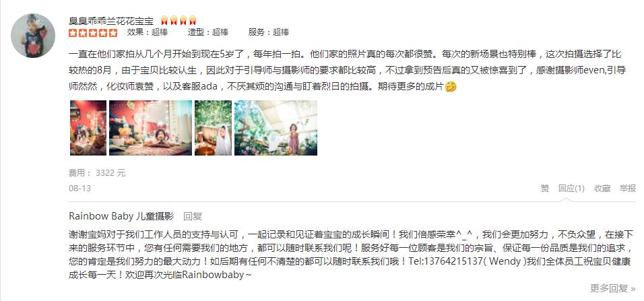Image resolution: width=644 pixels, height=301 pixels.
Task: Open the first review photo thumbnail
Action: 88,128
